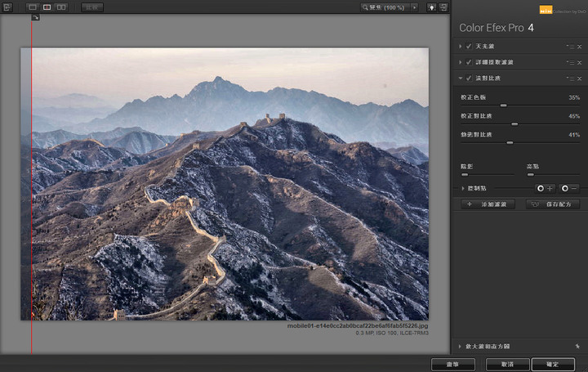Add a negative control point
Screen dimensions: 588x372
(569, 188)
